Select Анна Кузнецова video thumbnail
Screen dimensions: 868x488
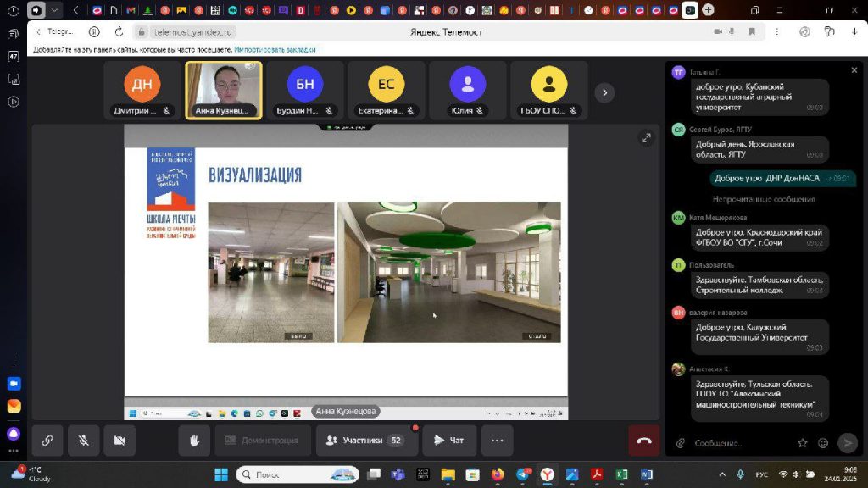tap(224, 91)
